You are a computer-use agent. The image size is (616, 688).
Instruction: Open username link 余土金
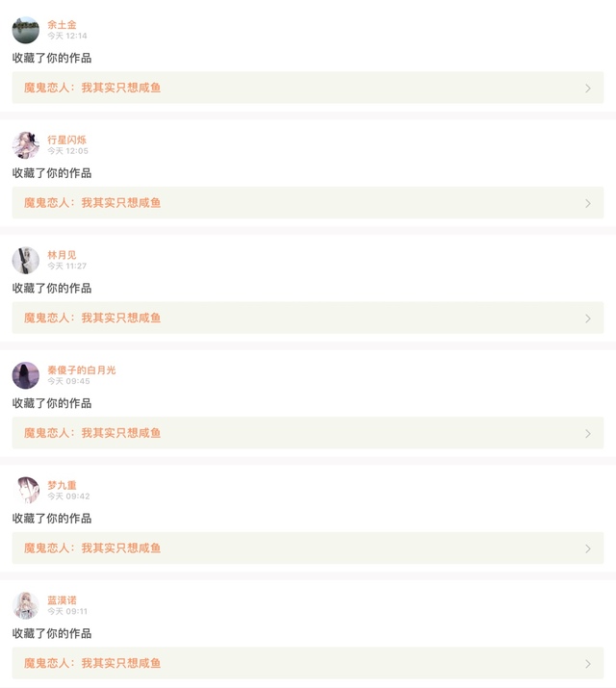[62, 24]
